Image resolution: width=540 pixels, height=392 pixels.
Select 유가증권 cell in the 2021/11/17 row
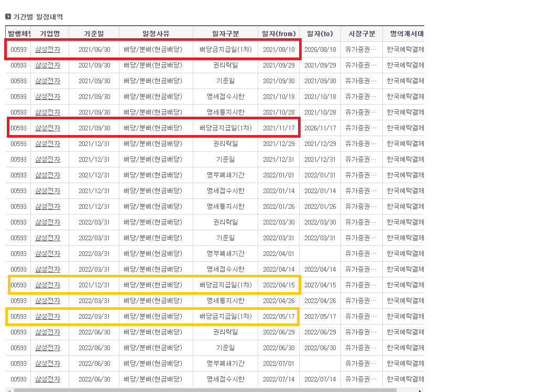click(361, 128)
